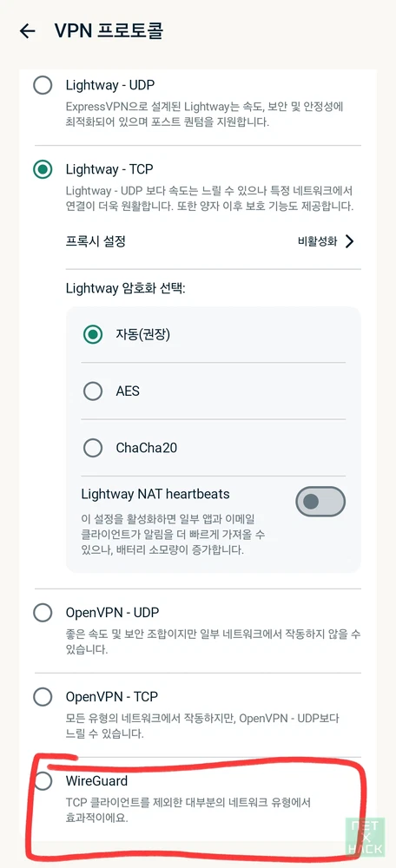Screen dimensions: 396x868
Task: Open proxy settings chevron arrow
Action: pyautogui.click(x=349, y=241)
